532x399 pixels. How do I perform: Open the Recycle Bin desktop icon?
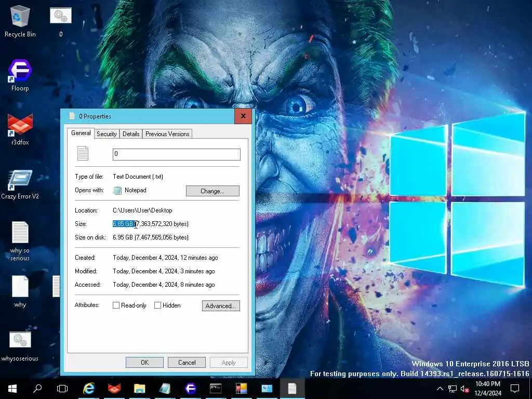[20, 21]
